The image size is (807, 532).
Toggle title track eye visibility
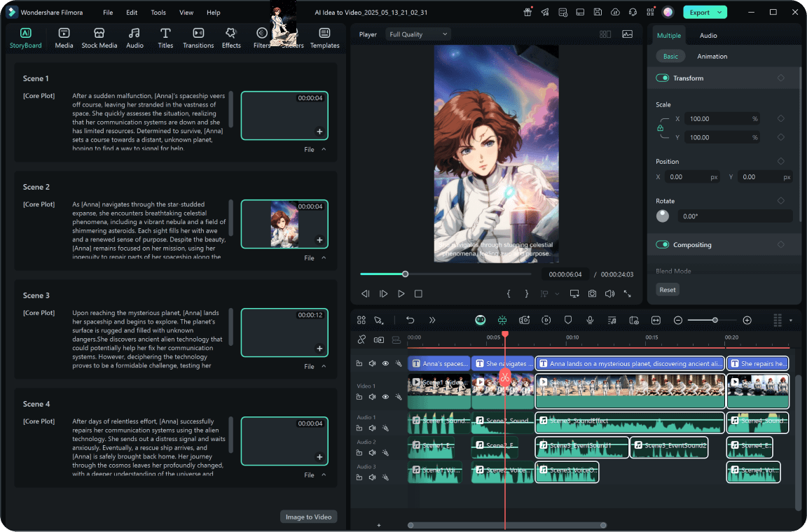tap(385, 364)
